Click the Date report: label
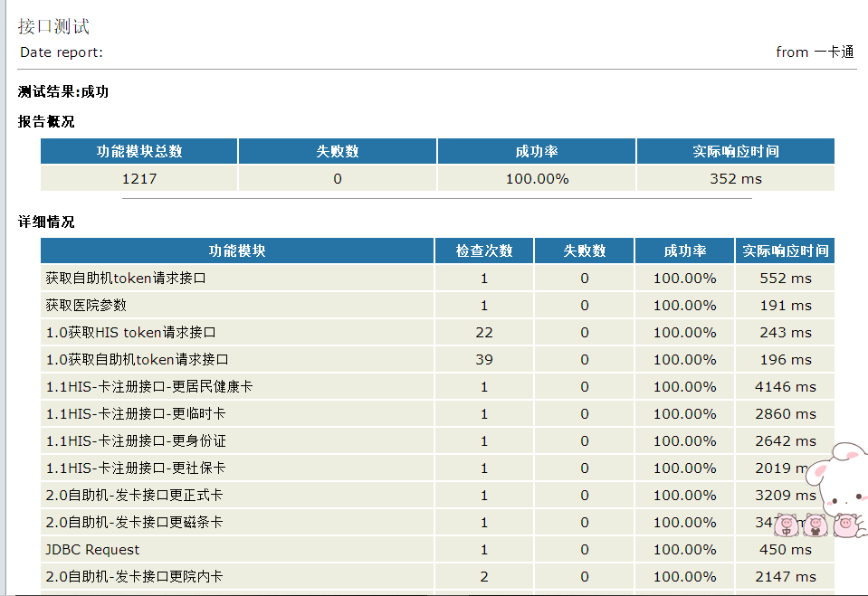868x596 pixels. pos(62,52)
